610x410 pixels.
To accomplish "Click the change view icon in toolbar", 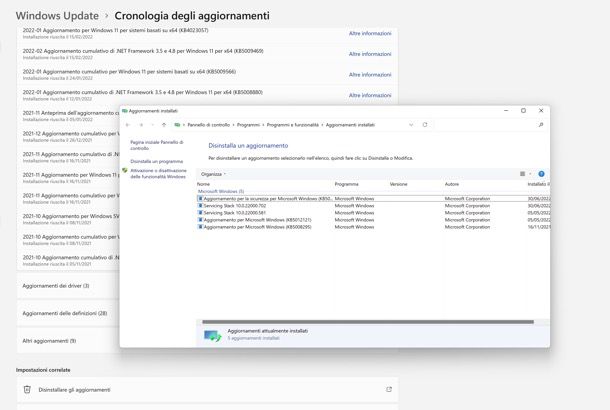I will 522,174.
